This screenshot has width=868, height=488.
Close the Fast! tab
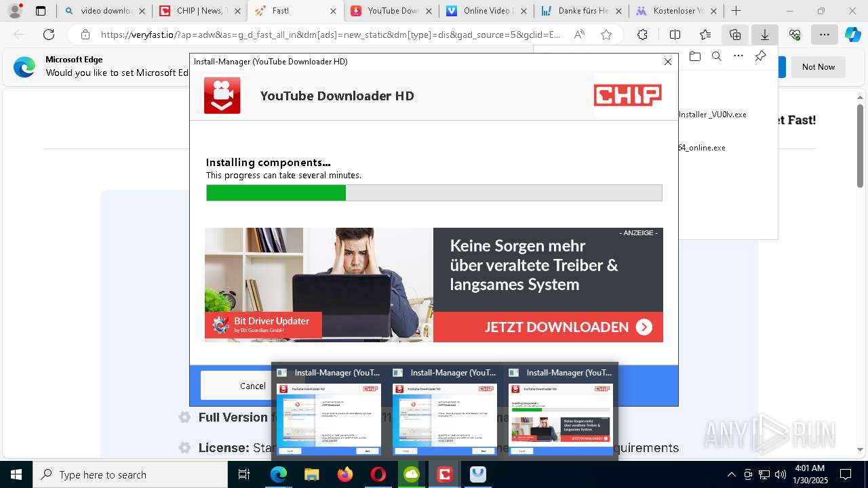tap(333, 11)
